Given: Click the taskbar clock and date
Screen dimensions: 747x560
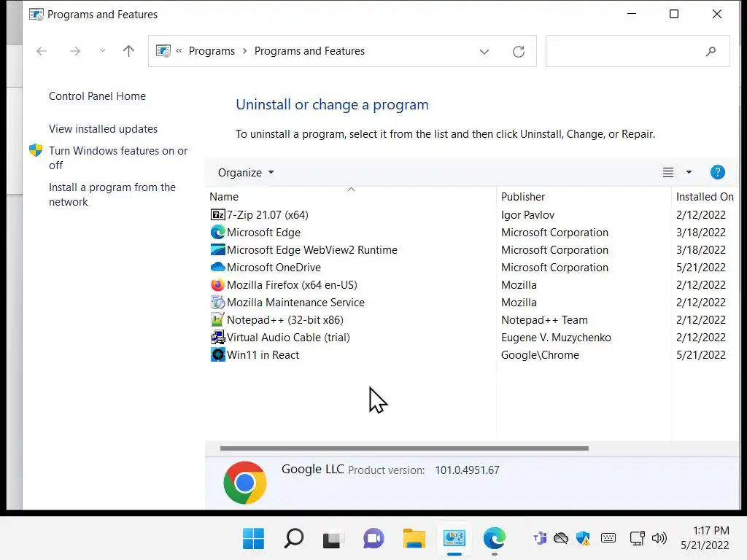Looking at the screenshot, I should [x=705, y=538].
